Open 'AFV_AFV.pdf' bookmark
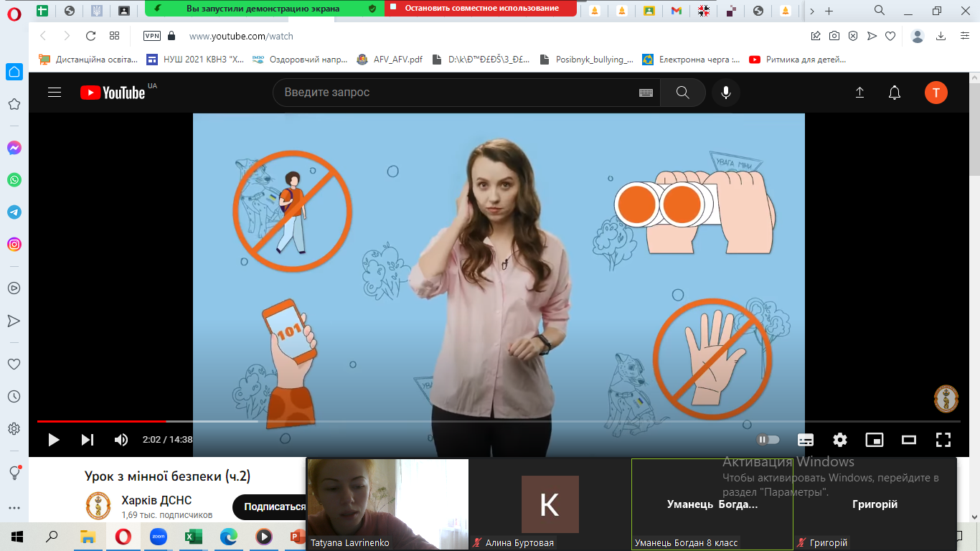This screenshot has height=551, width=980. click(x=390, y=60)
